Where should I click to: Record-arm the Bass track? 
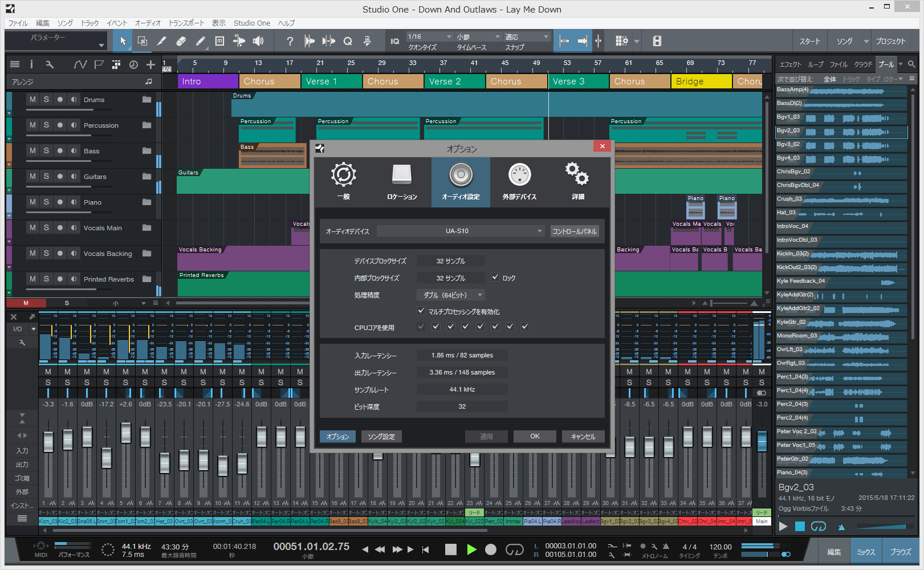point(60,150)
